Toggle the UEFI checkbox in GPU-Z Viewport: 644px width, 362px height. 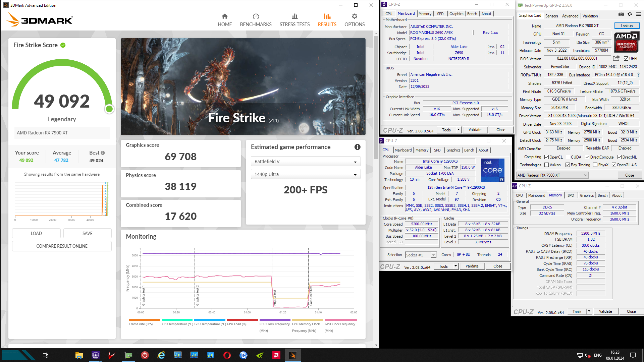[x=626, y=59]
